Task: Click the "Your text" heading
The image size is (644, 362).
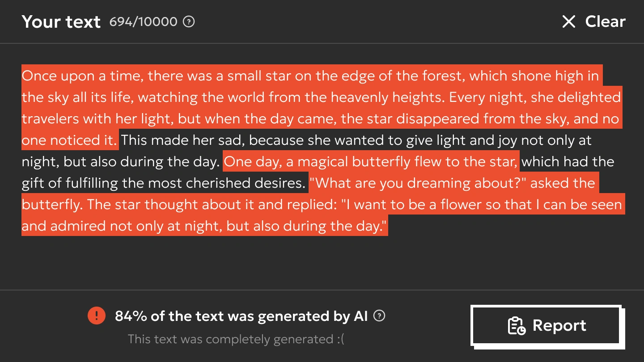Action: click(x=61, y=21)
